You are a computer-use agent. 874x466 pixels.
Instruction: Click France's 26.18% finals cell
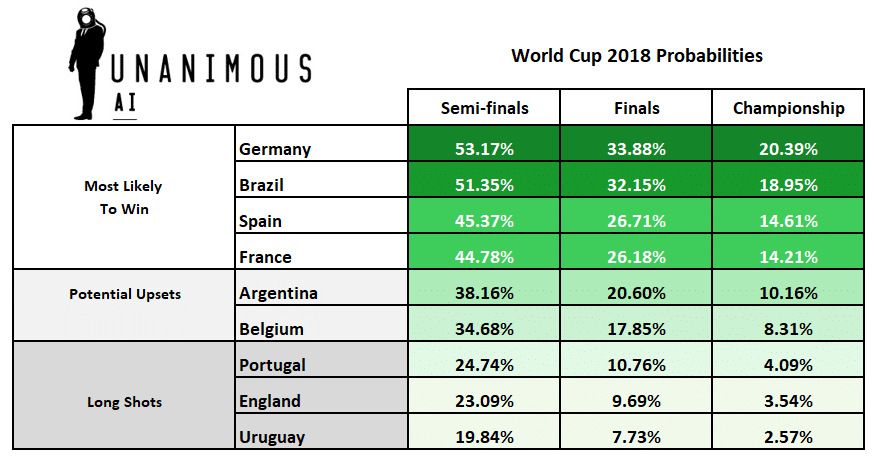(636, 257)
